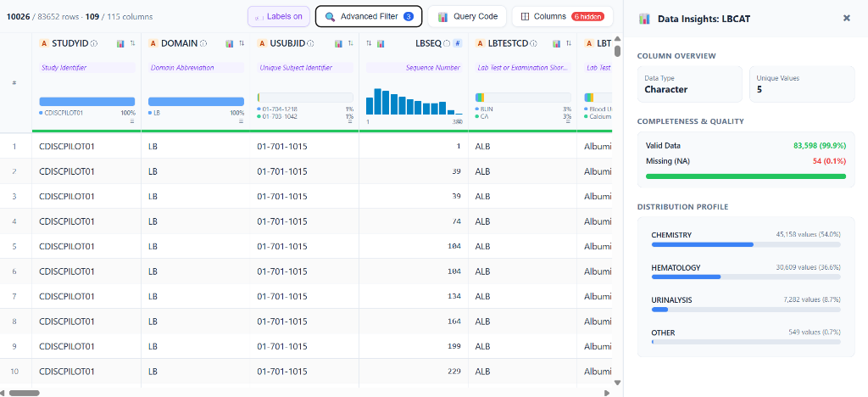
Task: Close the Data Insights: LBCAT panel
Action: pyautogui.click(x=847, y=19)
